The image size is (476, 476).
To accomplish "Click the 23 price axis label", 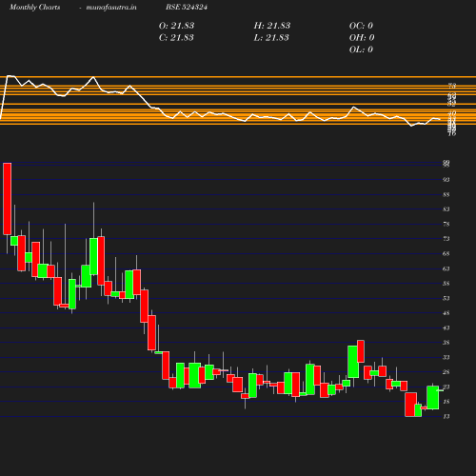I will tap(446, 387).
